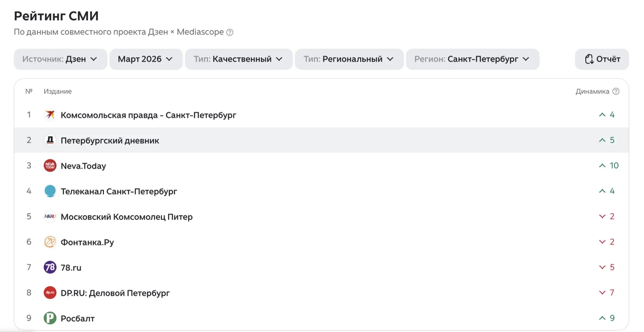This screenshot has width=644, height=332.
Task: Change region via Регион: Санкт-Петербург dropdown
Action: (x=472, y=59)
